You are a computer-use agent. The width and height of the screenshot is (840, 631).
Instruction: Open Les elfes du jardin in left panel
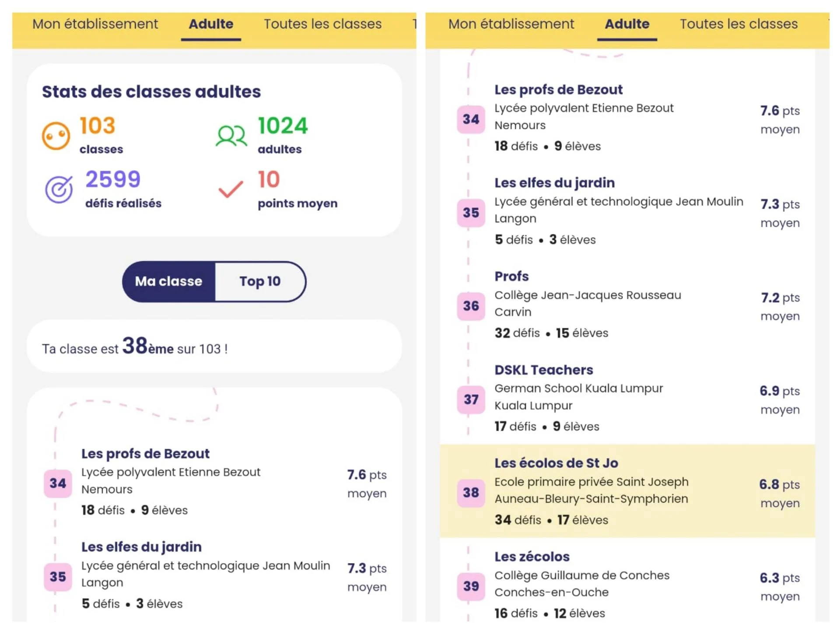(141, 547)
